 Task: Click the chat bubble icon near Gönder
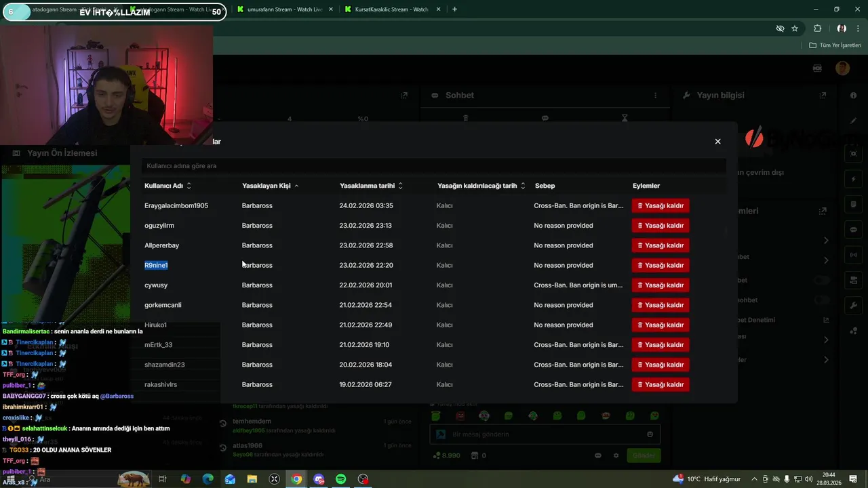598,455
